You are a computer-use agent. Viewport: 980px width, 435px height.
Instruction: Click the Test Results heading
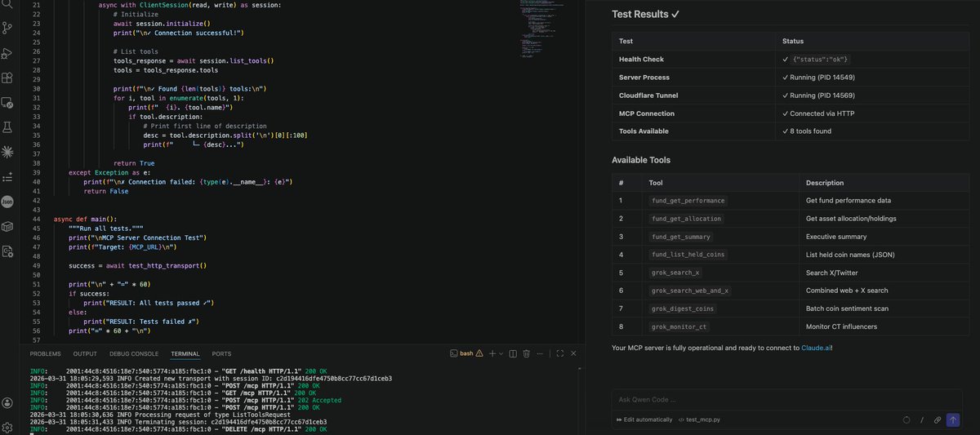point(646,15)
